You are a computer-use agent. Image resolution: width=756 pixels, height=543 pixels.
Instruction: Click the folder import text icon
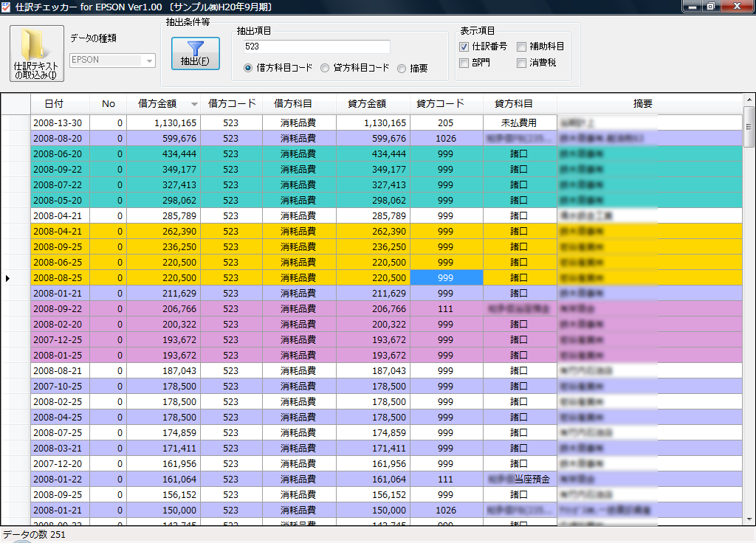[x=37, y=53]
